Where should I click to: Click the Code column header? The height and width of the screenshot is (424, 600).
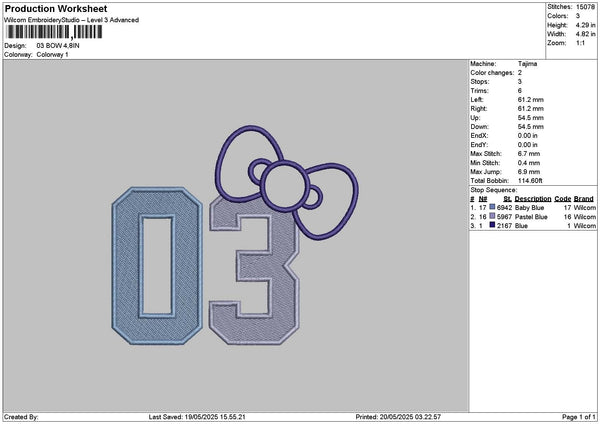click(x=562, y=198)
